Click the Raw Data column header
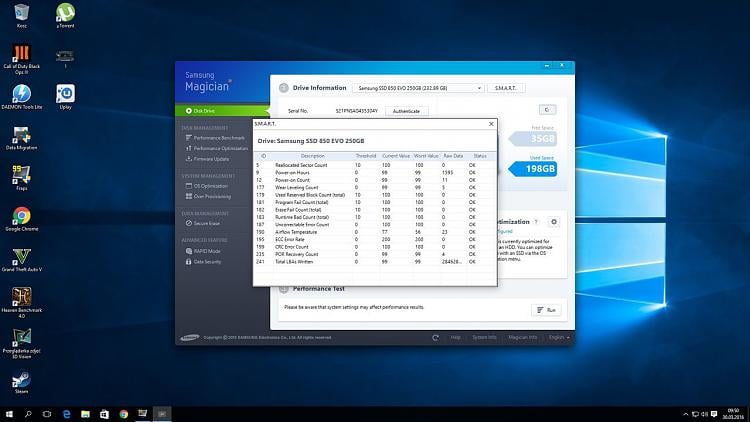This screenshot has height=422, width=750. tap(453, 156)
